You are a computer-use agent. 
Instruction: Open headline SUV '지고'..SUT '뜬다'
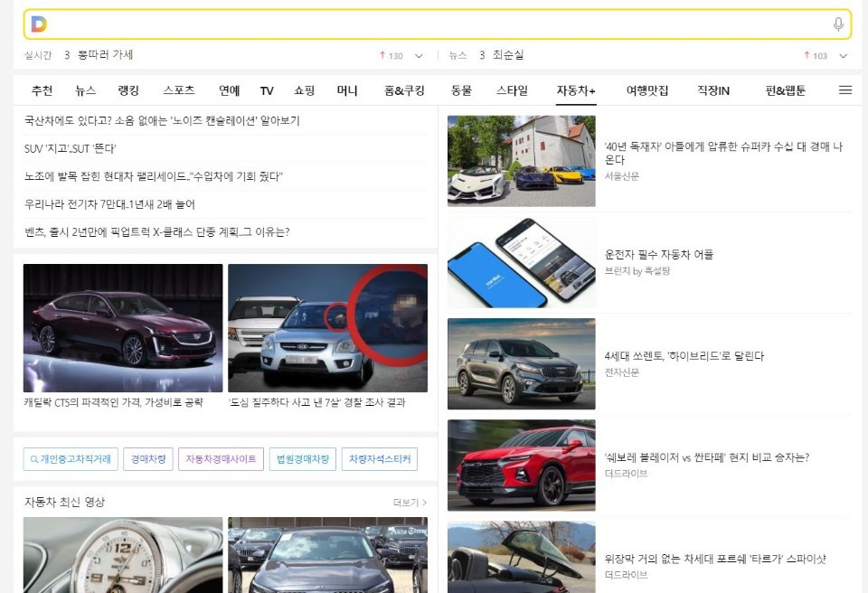coord(70,148)
